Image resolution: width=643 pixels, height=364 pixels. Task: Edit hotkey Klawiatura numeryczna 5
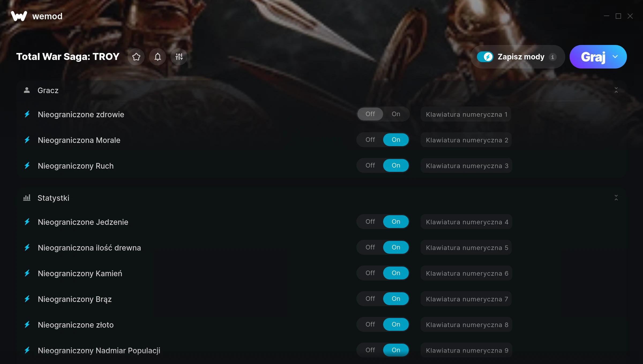click(466, 248)
